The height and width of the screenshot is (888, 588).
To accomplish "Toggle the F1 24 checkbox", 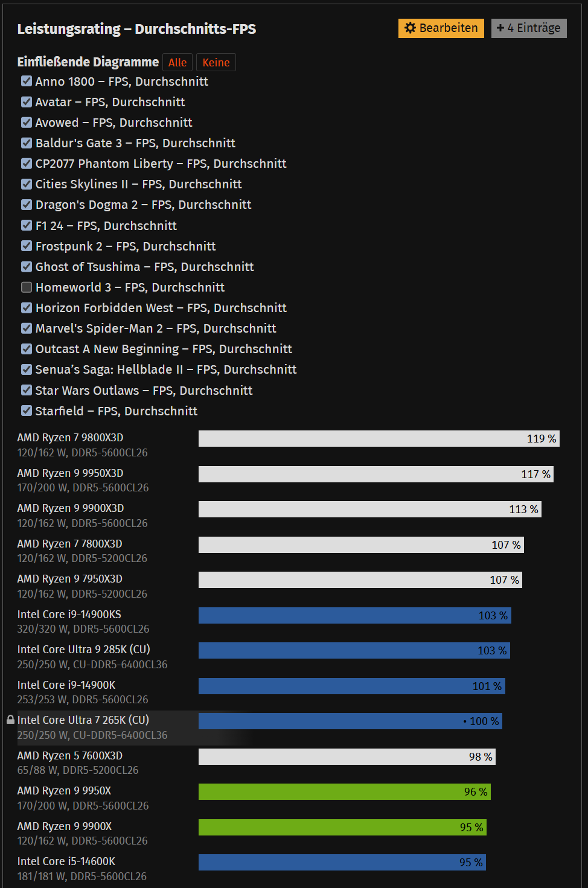I will [27, 225].
